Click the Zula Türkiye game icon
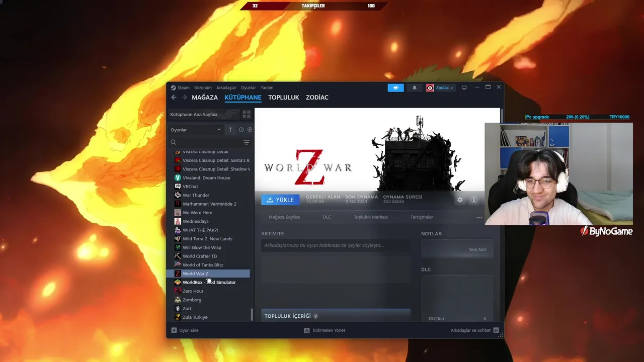The width and height of the screenshot is (644, 362). point(178,317)
